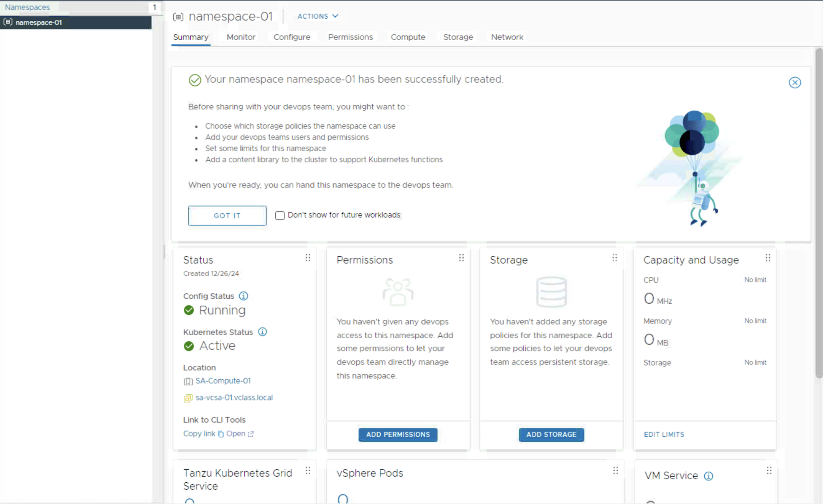
Task: Click the namespace icon beside namespace-01 title
Action: (x=178, y=17)
